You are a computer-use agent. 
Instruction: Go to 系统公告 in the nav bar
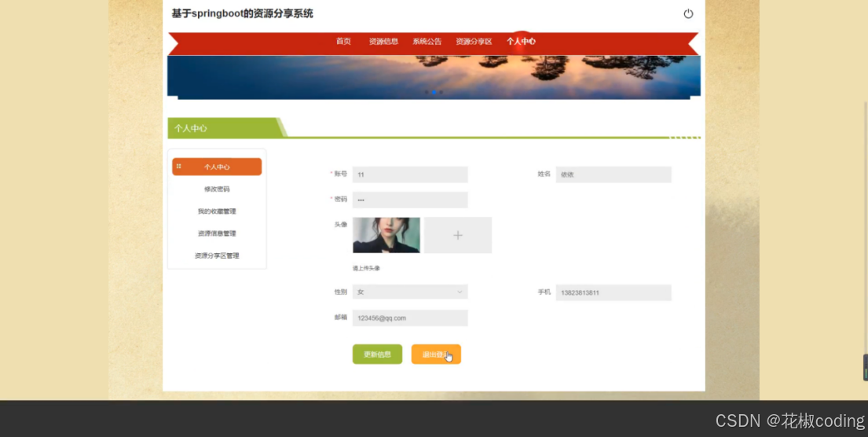click(x=427, y=42)
